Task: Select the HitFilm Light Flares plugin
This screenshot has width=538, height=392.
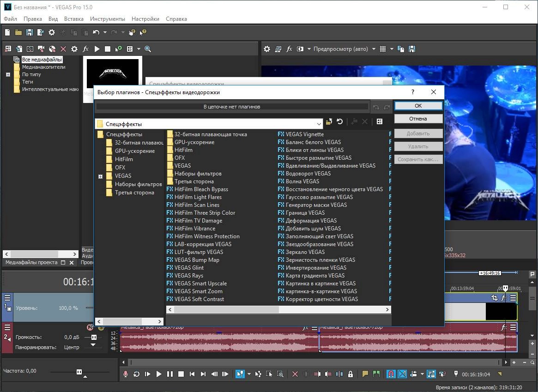Action: click(x=198, y=197)
